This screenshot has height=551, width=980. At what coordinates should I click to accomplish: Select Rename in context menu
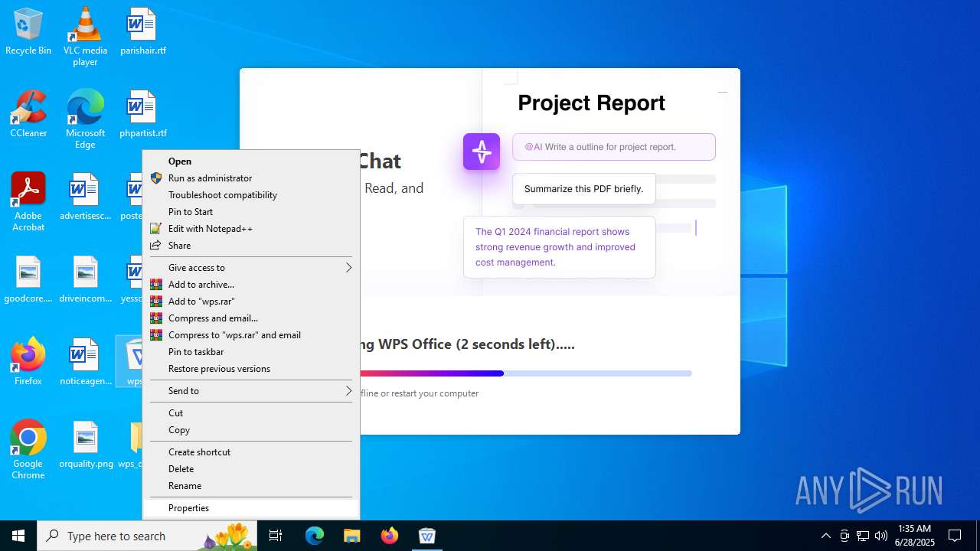tap(251, 485)
